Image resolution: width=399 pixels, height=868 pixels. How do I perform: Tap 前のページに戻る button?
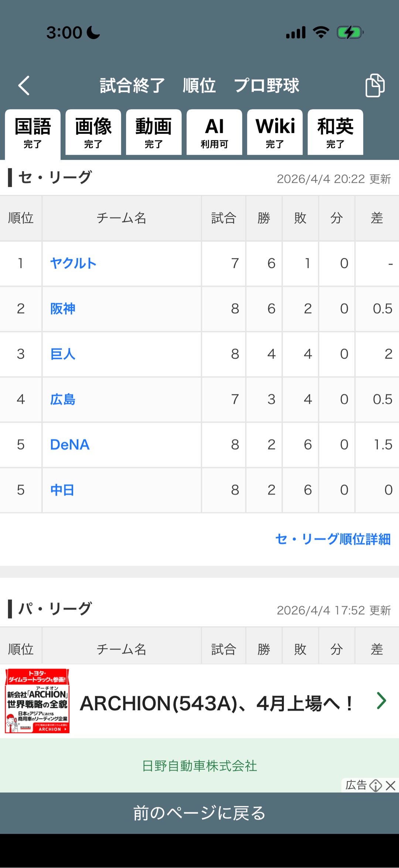coord(199,813)
